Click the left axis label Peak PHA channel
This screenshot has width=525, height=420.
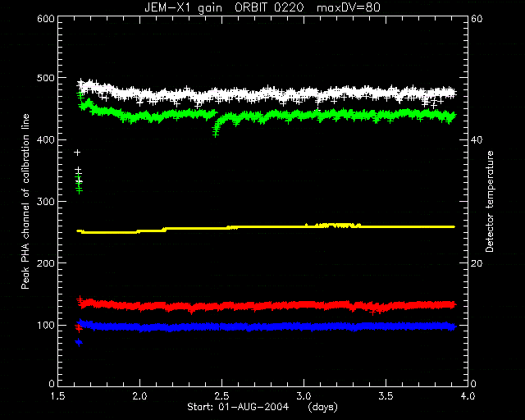coord(25,201)
